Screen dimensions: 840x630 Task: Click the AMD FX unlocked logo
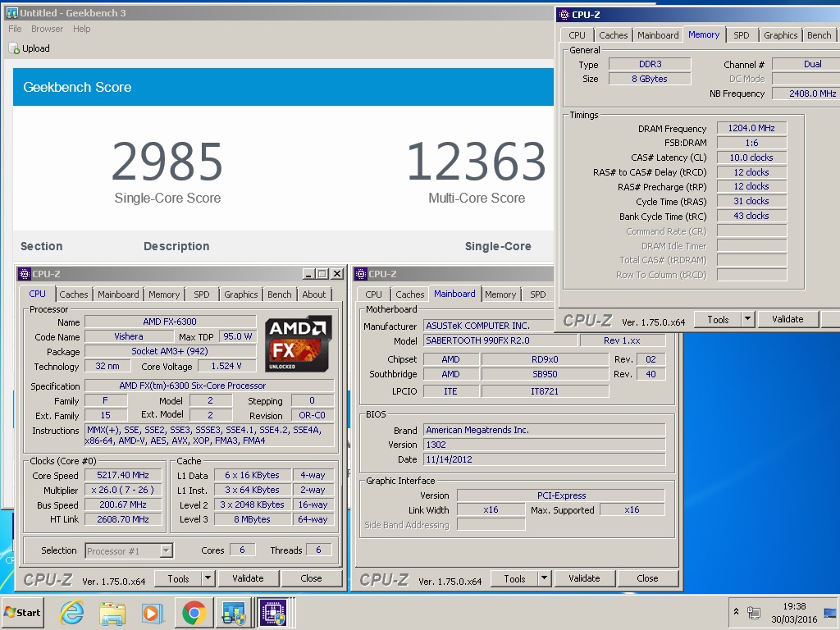click(299, 344)
